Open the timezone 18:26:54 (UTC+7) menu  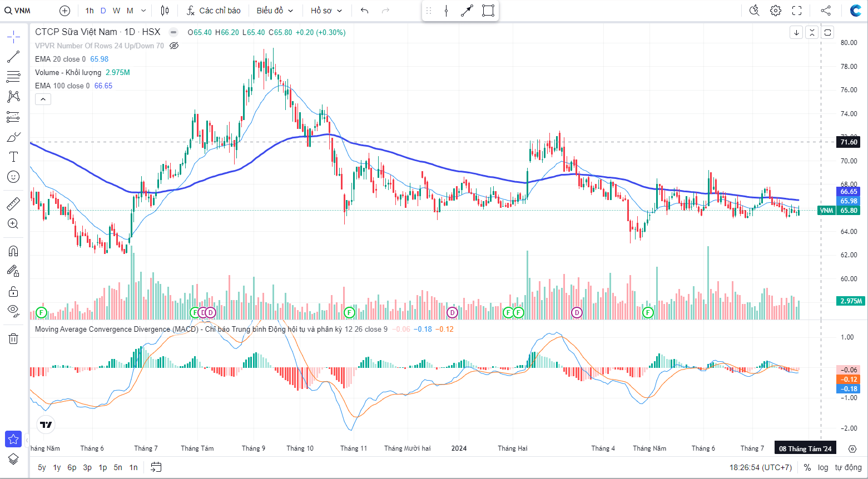pyautogui.click(x=761, y=467)
